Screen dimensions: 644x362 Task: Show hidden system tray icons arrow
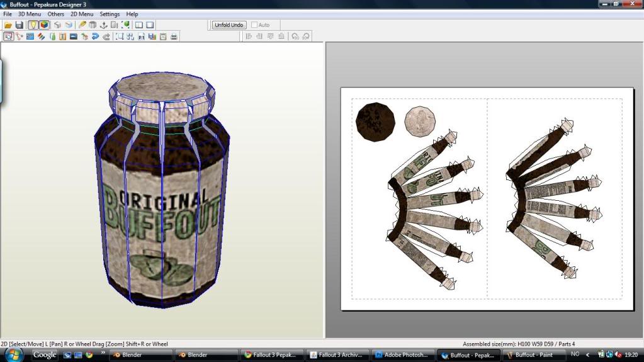588,354
